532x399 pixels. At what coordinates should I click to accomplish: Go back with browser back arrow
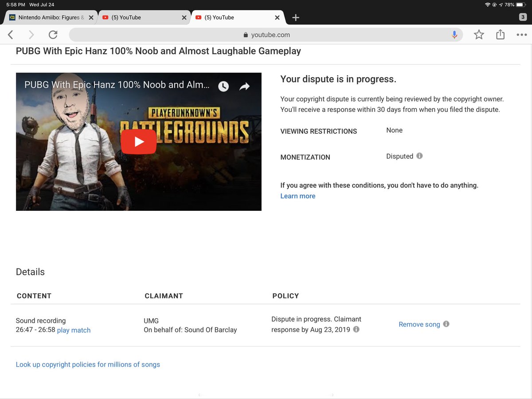[11, 35]
